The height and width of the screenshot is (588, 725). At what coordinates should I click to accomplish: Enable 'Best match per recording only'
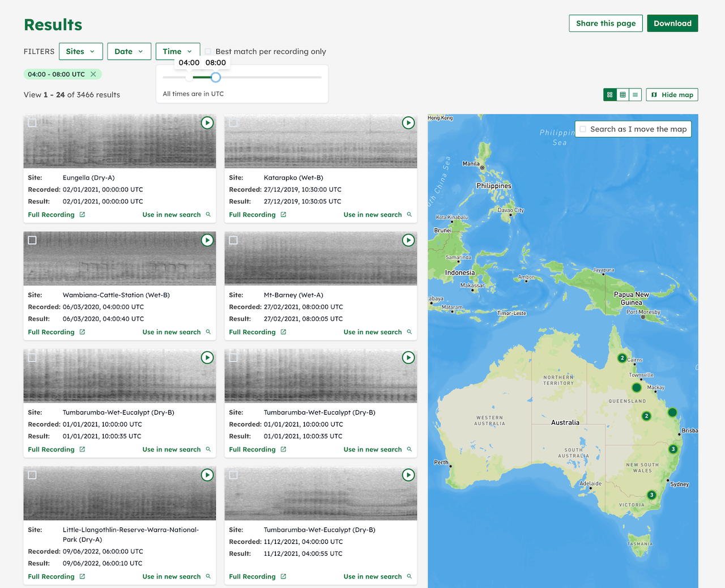208,52
